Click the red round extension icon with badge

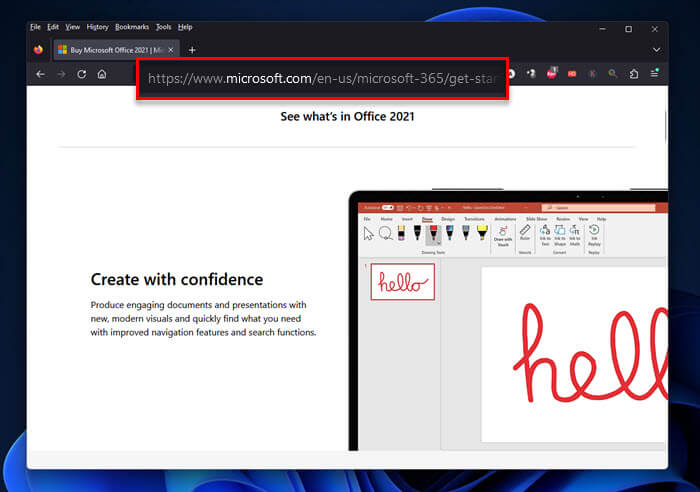552,73
